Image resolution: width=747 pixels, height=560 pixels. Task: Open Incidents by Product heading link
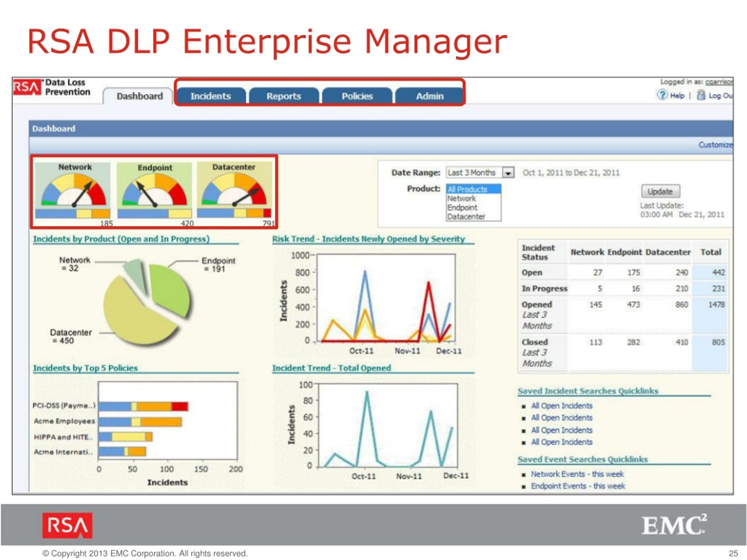121,239
